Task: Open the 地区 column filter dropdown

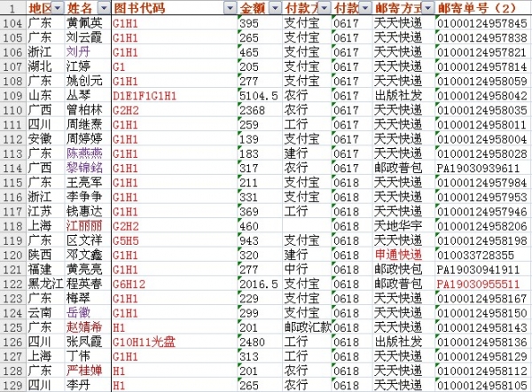Action: (59, 8)
